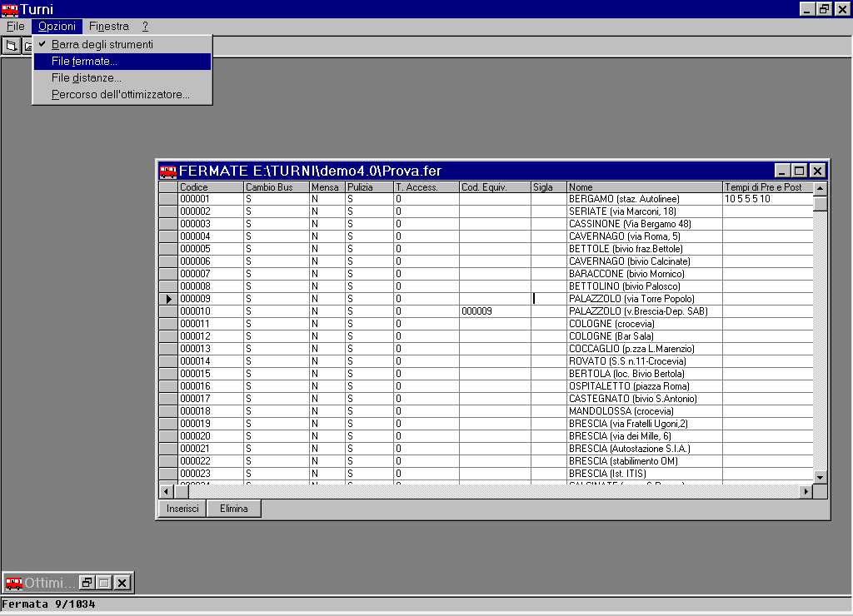
Task: Click the table scroll up arrow
Action: coord(821,188)
